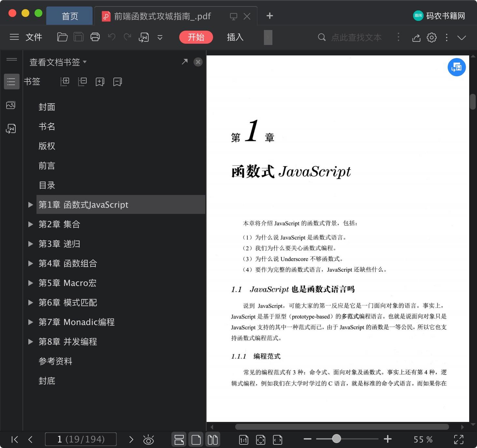Toggle eye protection mode icon
The height and width of the screenshot is (448, 477).
pos(149,440)
